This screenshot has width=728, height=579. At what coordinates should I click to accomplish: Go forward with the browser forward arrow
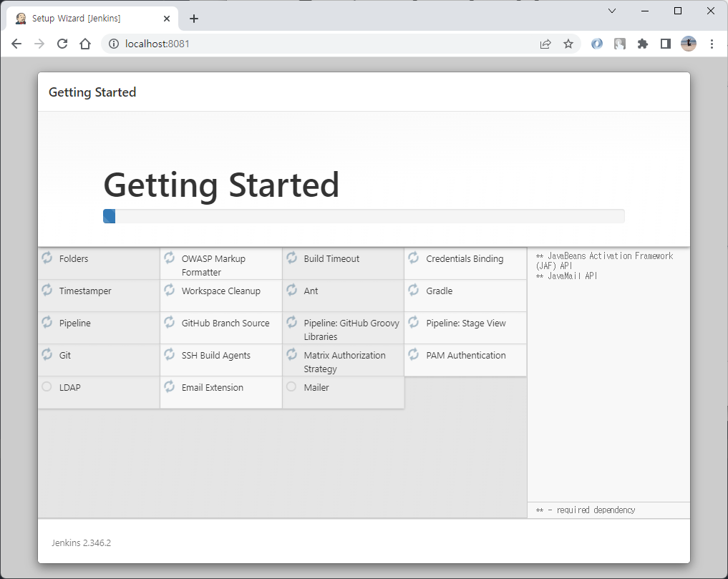click(x=39, y=44)
